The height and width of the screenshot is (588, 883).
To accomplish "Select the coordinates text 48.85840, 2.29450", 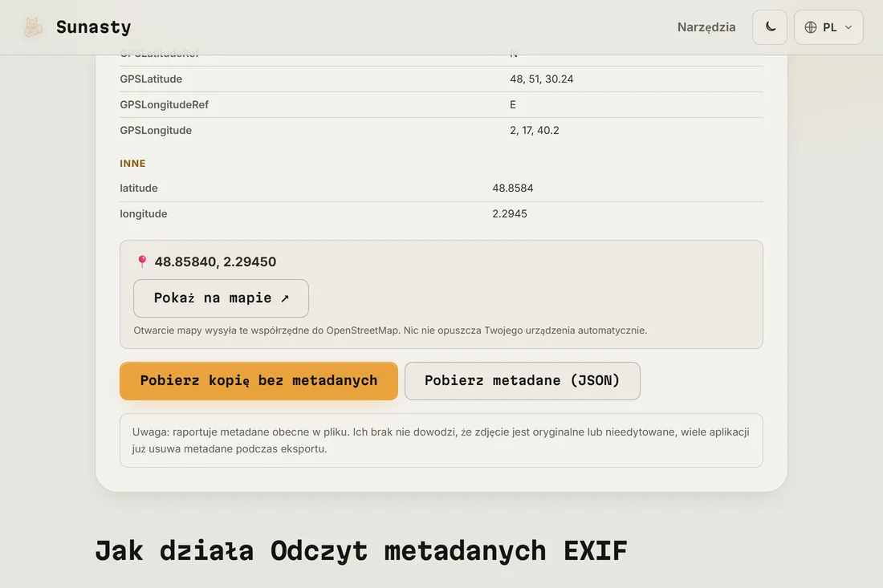I will 215,262.
